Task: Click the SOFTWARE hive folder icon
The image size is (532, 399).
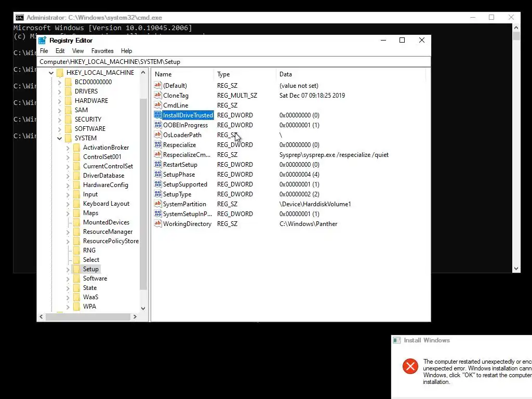Action: point(69,129)
